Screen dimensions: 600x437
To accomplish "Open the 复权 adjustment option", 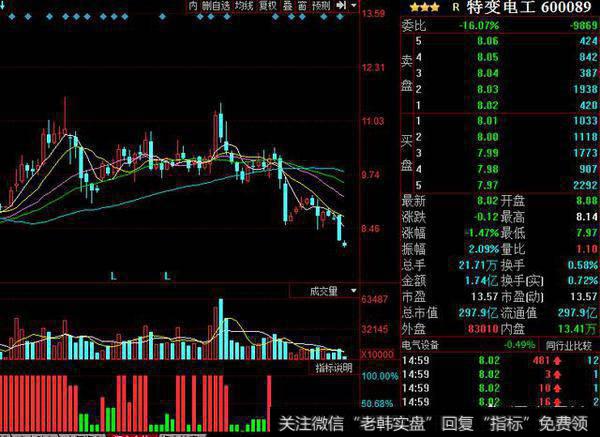I will (x=268, y=6).
